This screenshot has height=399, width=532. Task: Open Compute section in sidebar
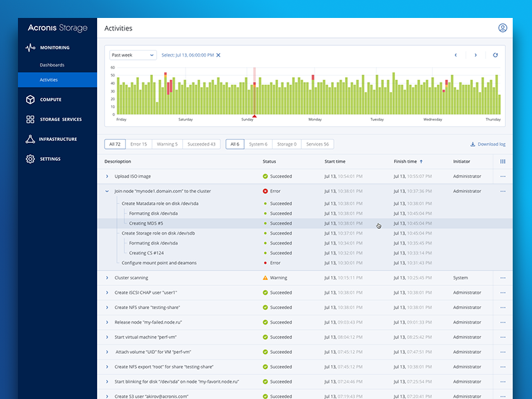[50, 100]
